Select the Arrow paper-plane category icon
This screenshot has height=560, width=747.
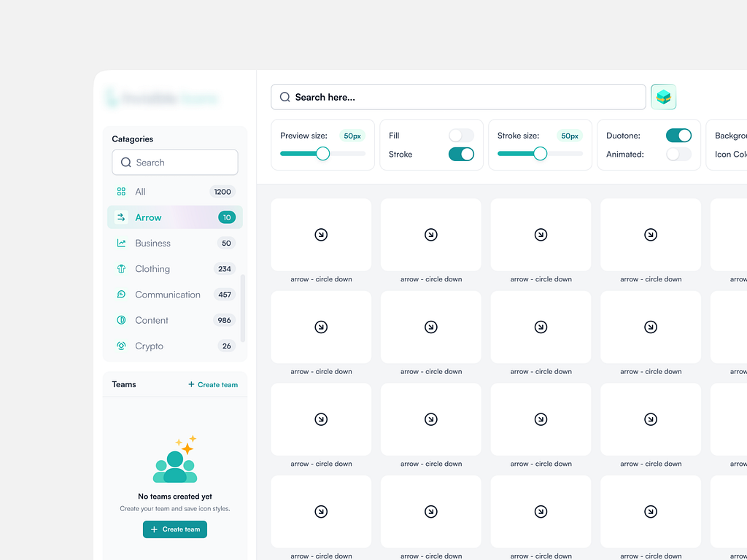click(x=120, y=217)
